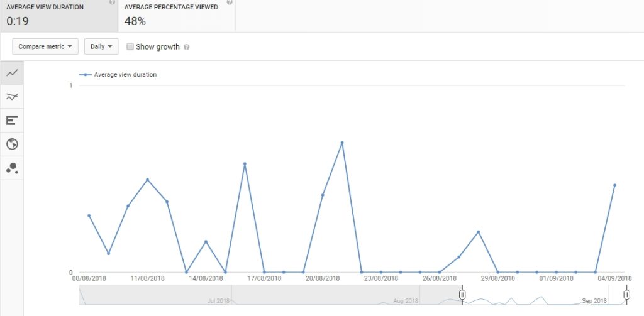
Task: Enable the Show growth checkbox
Action: pyautogui.click(x=130, y=46)
